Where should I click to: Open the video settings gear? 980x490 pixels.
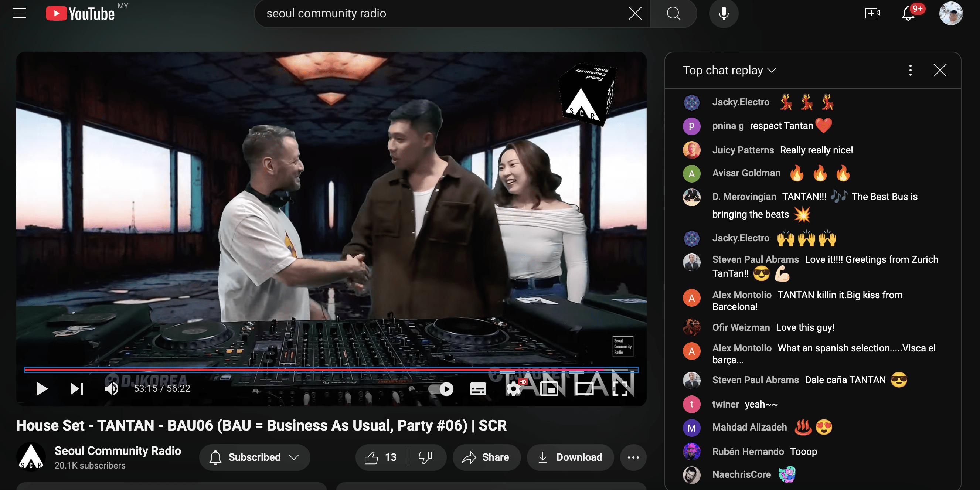[514, 388]
